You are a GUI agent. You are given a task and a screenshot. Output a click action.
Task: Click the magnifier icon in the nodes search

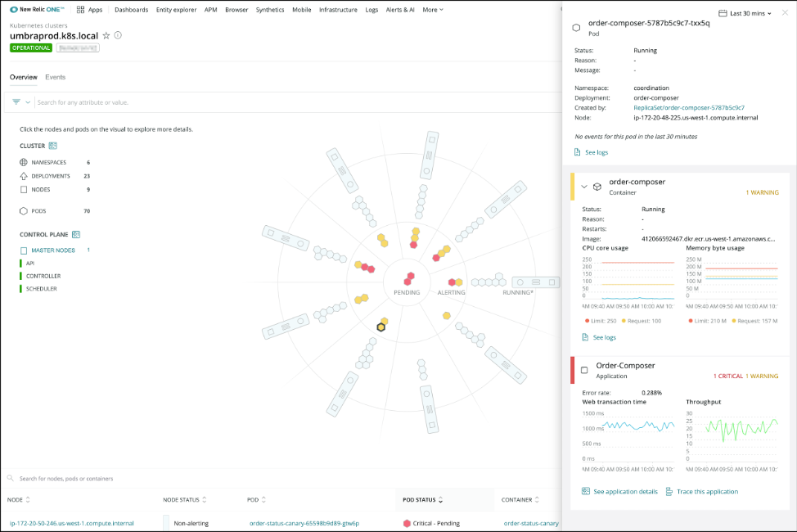[x=10, y=478]
